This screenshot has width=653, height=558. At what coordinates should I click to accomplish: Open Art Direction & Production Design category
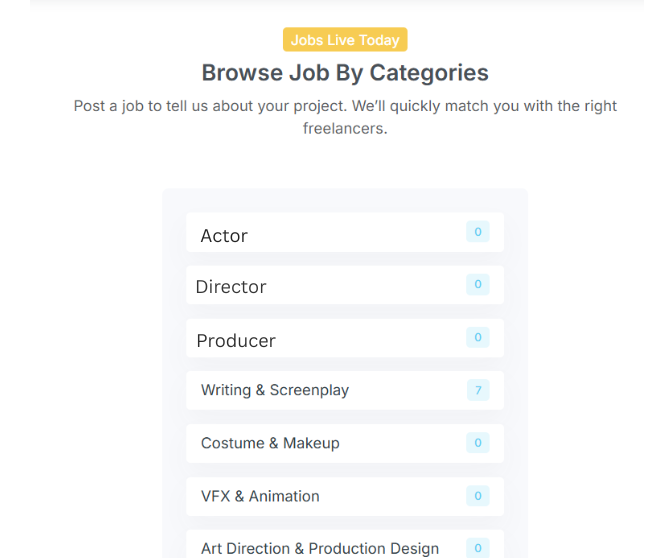click(320, 548)
